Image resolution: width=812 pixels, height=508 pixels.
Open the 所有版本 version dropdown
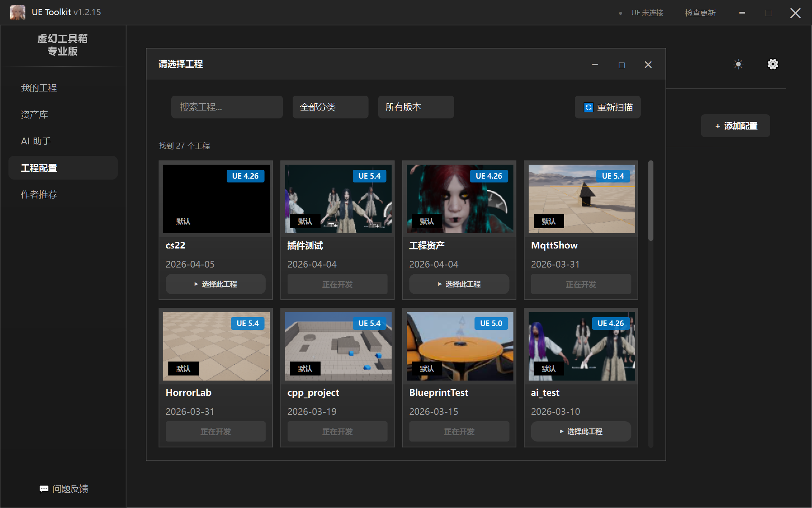[x=416, y=107]
